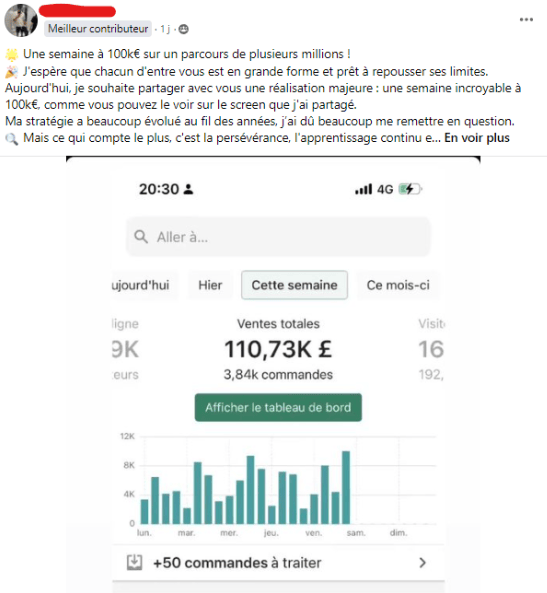Expand post text with En voir plus
The width and height of the screenshot is (547, 593).
pos(477,138)
